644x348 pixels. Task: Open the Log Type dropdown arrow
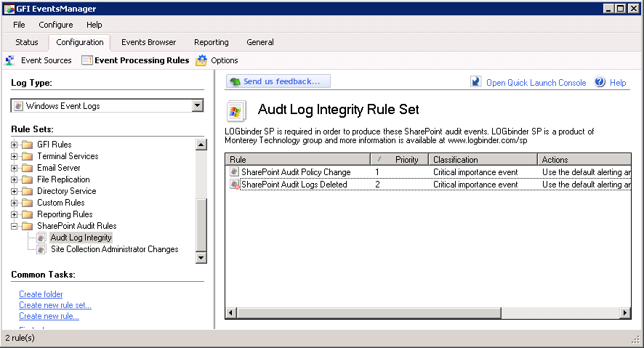pyautogui.click(x=198, y=106)
